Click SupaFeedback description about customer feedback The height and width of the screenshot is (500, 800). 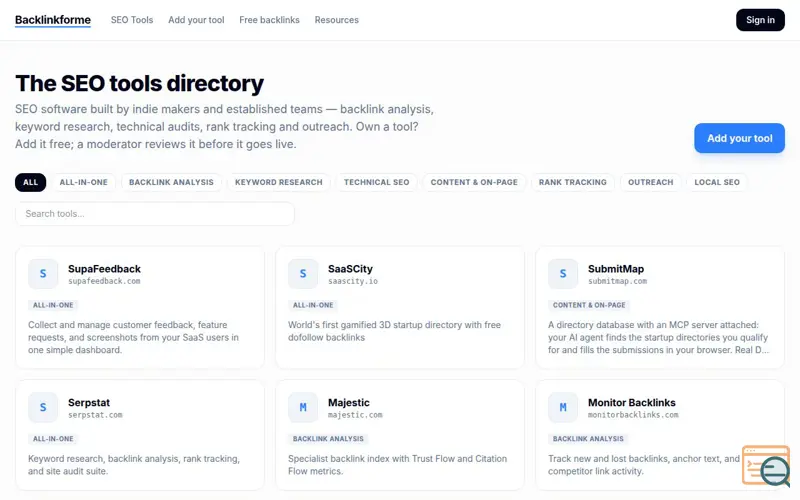click(x=134, y=337)
